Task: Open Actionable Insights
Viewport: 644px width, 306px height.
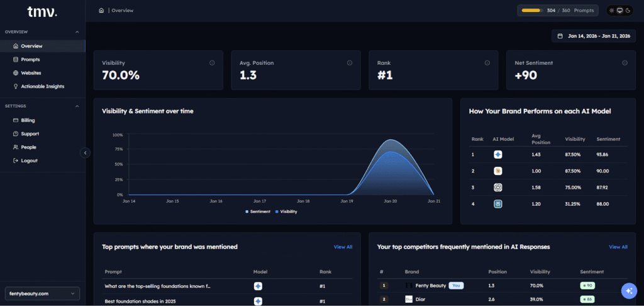Action: (x=43, y=86)
